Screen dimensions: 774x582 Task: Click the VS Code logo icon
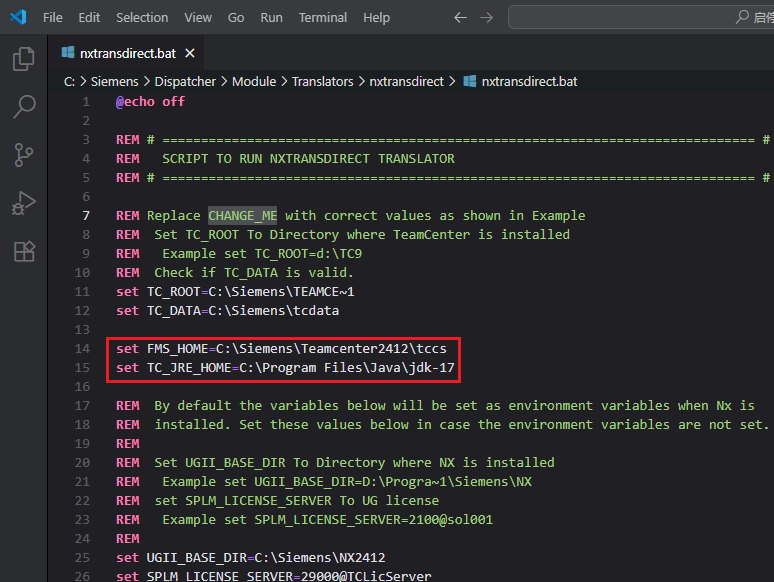click(x=19, y=17)
